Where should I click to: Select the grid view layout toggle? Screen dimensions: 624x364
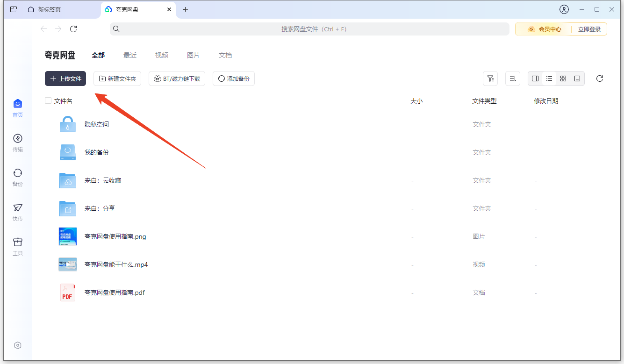563,79
